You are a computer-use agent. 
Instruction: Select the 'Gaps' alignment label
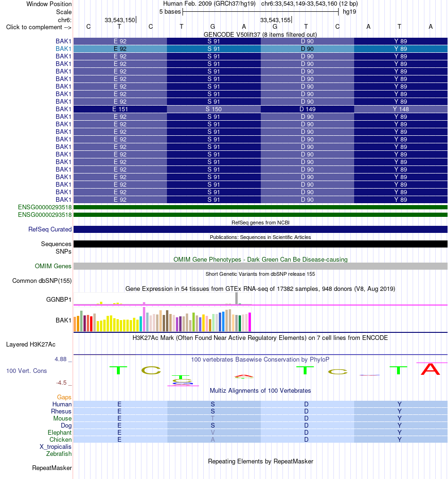(x=64, y=397)
